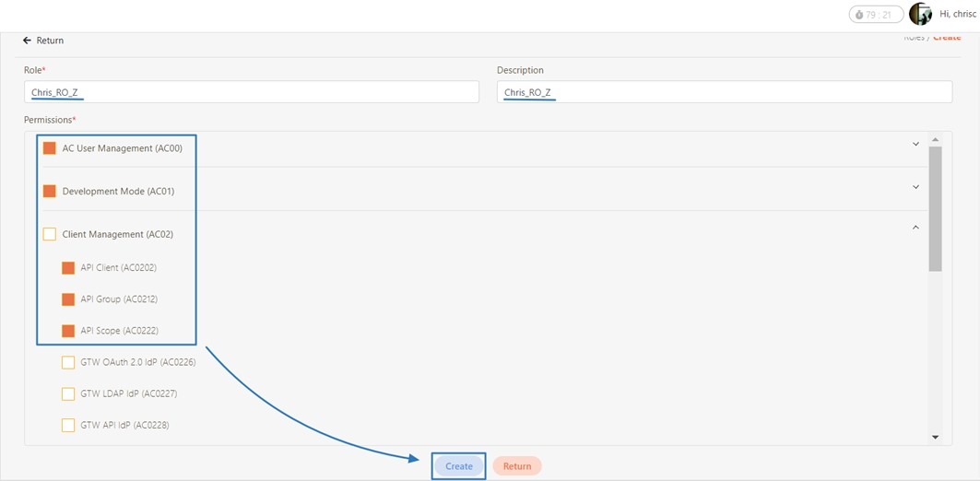The image size is (980, 481).
Task: Enable GTW LDAP IdP (AC0227) checkbox
Action: [68, 394]
